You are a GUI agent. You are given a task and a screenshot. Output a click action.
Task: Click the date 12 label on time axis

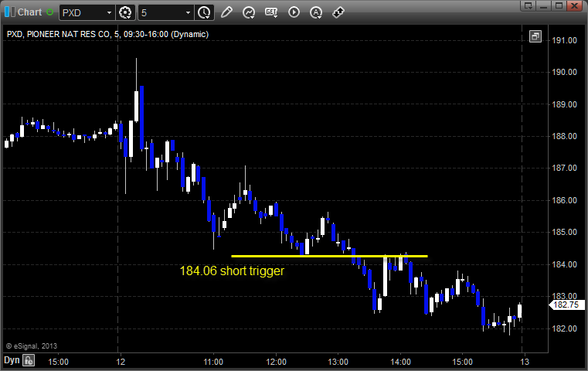pyautogui.click(x=121, y=362)
